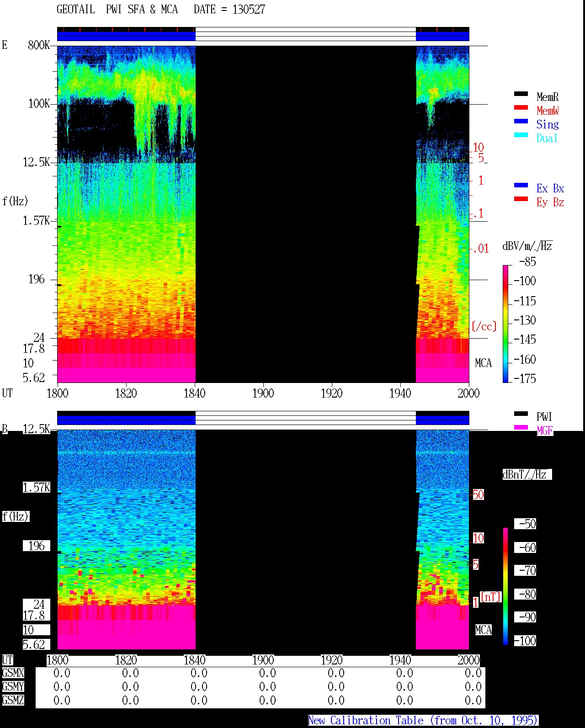Click the 1820 tick on electric spectrogram axis
Image resolution: width=585 pixels, height=728 pixels.
click(x=126, y=393)
